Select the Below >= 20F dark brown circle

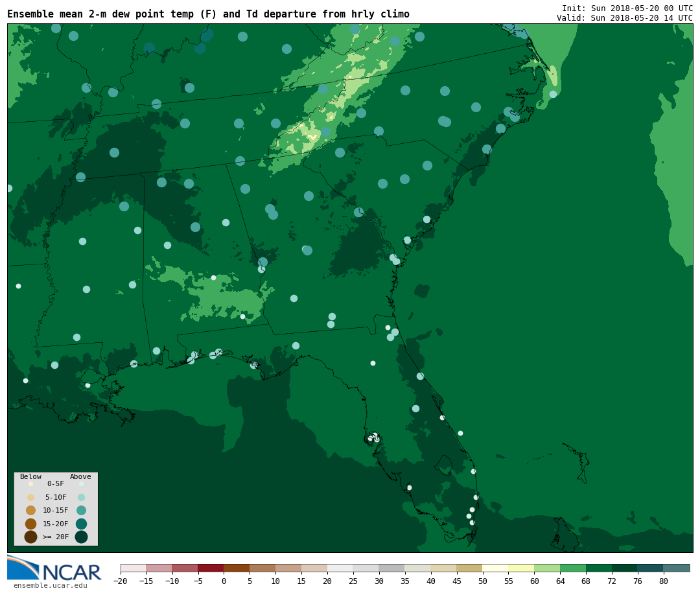coord(31,537)
